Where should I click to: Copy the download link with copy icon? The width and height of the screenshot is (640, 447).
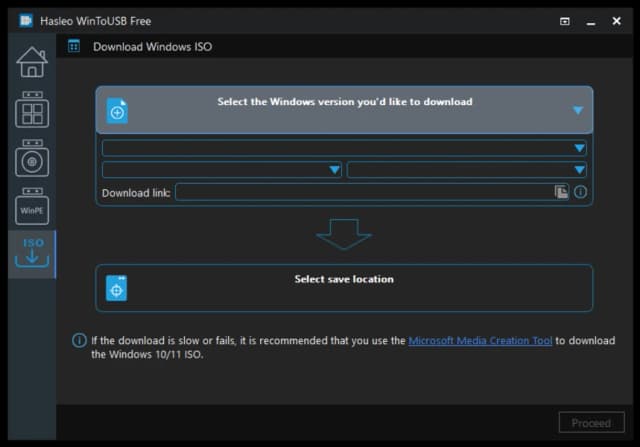561,191
